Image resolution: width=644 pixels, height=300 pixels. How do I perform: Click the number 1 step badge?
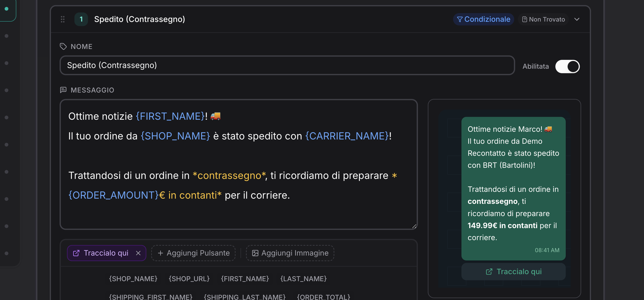click(x=81, y=19)
